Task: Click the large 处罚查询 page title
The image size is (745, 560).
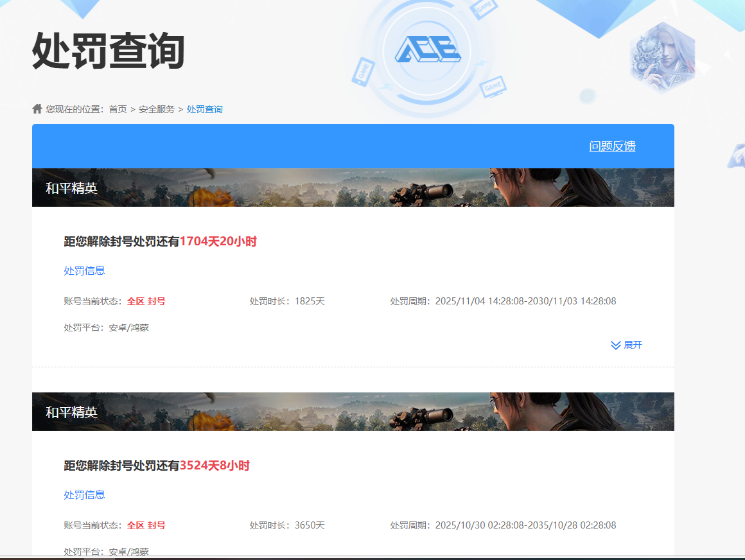Action: 109,51
